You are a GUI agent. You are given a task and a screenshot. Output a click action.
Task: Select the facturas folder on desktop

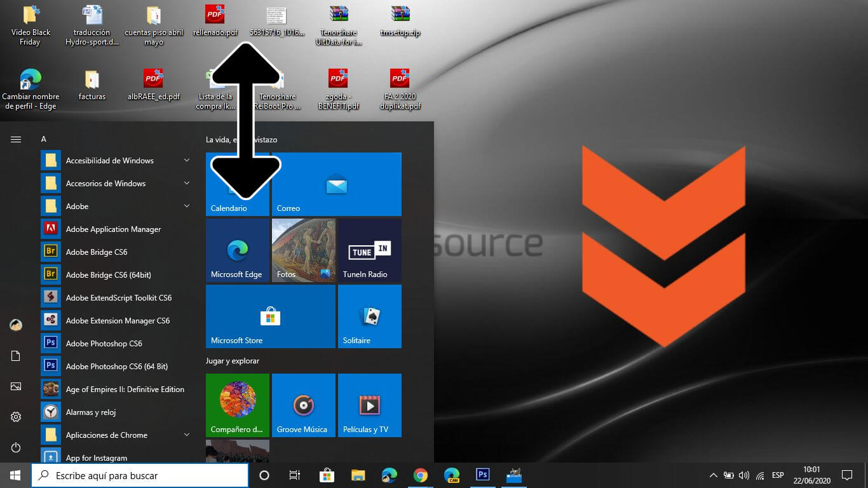pyautogui.click(x=92, y=86)
